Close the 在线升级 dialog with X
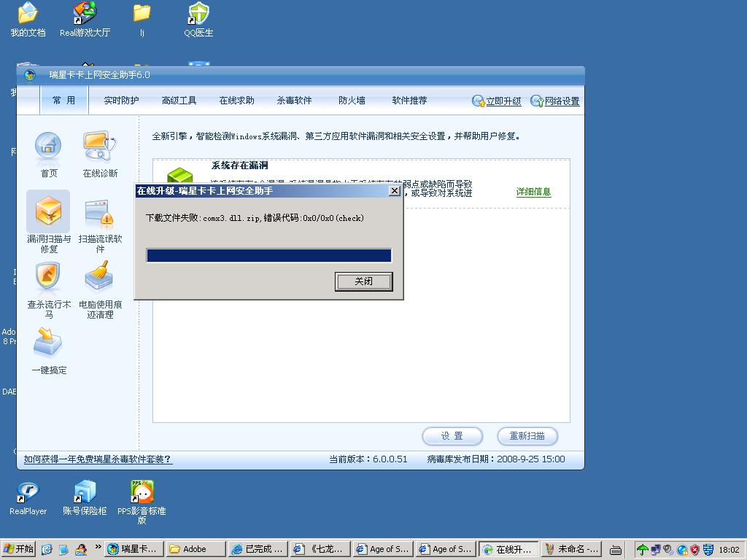Viewport: 747px width, 560px height. click(395, 191)
